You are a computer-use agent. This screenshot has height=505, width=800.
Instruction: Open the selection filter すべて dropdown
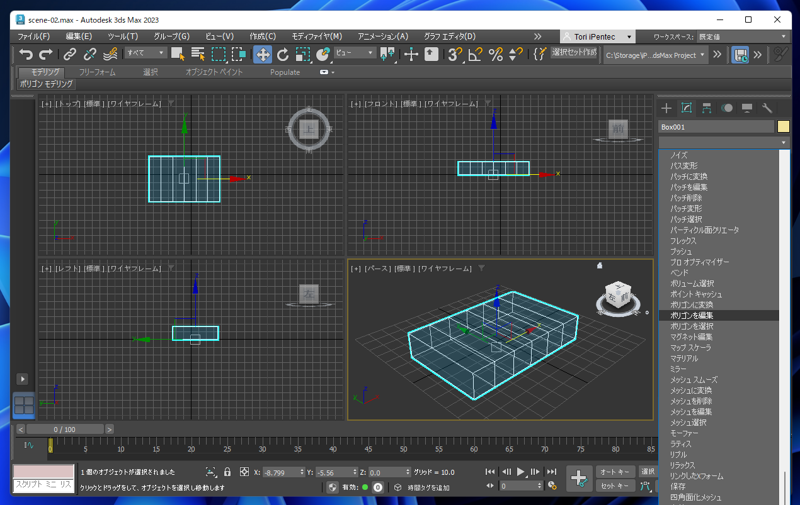coord(145,53)
